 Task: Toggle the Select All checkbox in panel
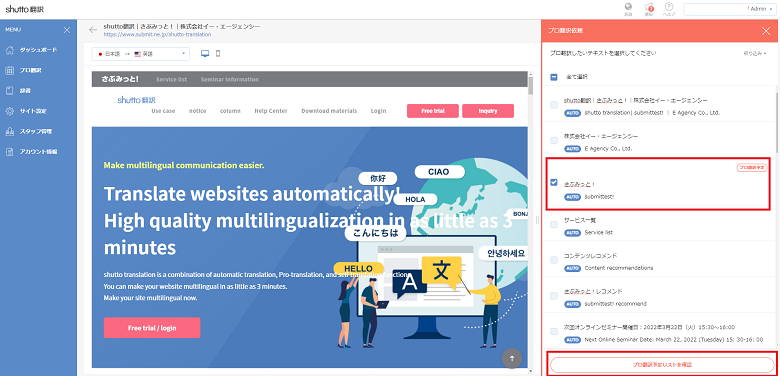pos(554,77)
